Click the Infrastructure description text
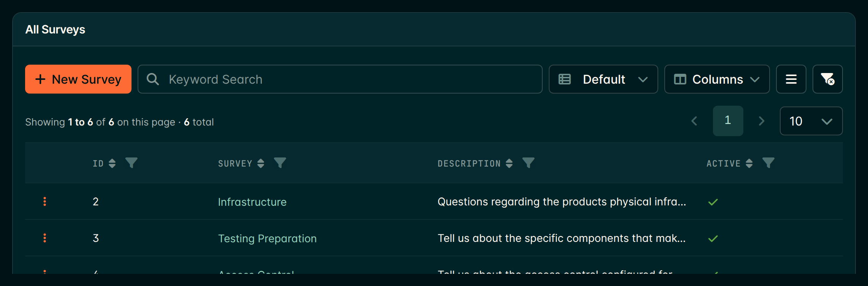Image resolution: width=868 pixels, height=286 pixels. [x=562, y=202]
